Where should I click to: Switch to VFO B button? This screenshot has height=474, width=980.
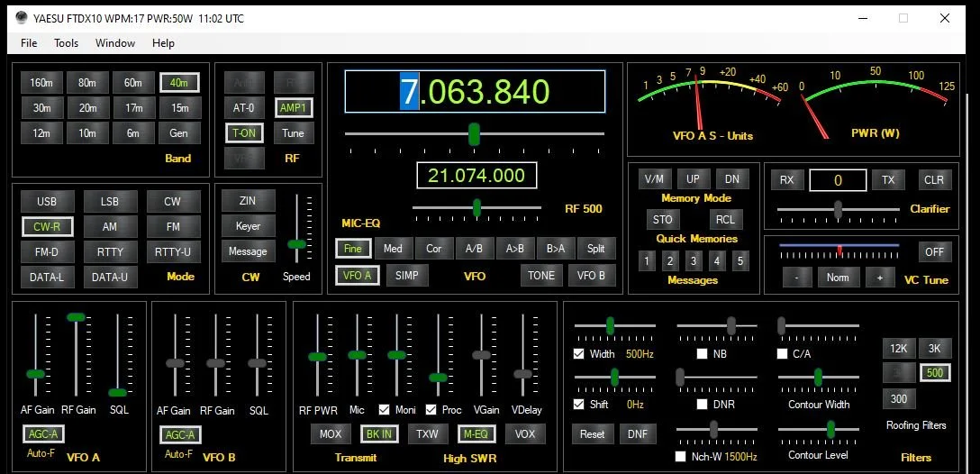[591, 275]
